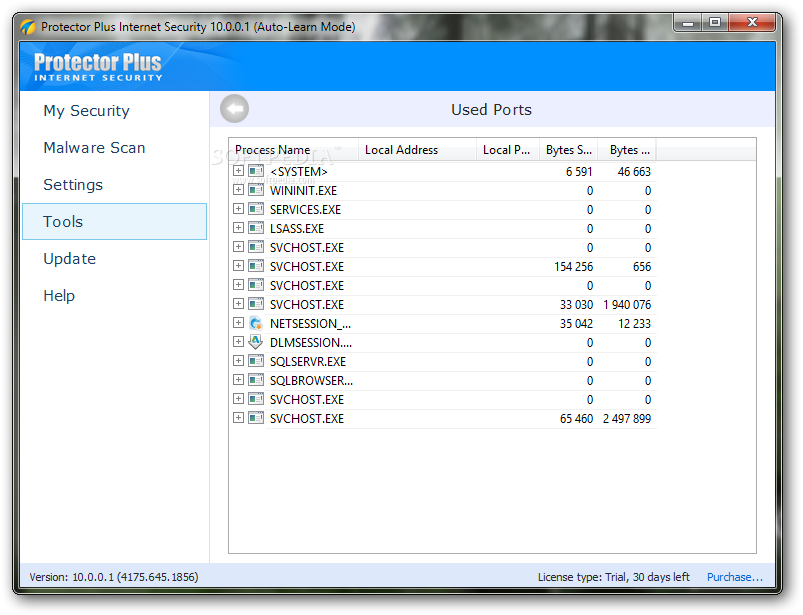Expand SVCHOST.EXE row showing 2 497 899 bytes
Viewport: 803px width, 615px height.
pyautogui.click(x=238, y=418)
